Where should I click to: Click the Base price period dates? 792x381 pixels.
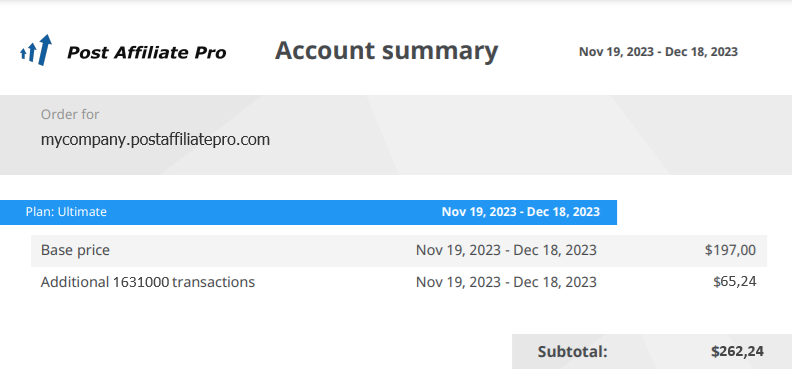coord(506,250)
